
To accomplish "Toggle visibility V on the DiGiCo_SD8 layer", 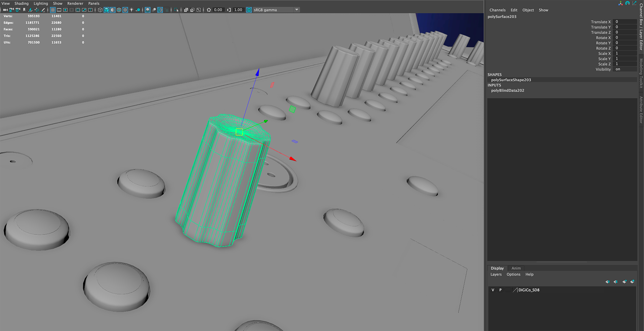I will point(493,290).
